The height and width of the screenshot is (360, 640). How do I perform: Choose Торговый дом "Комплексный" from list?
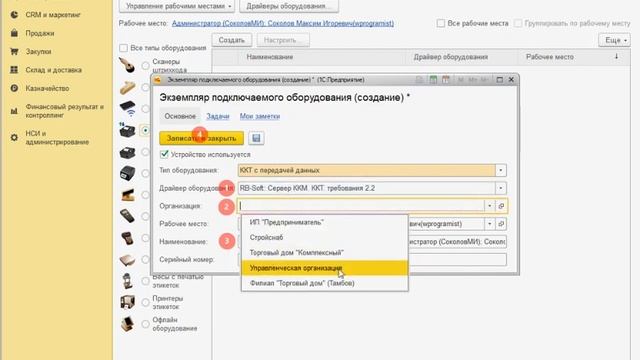(324, 253)
